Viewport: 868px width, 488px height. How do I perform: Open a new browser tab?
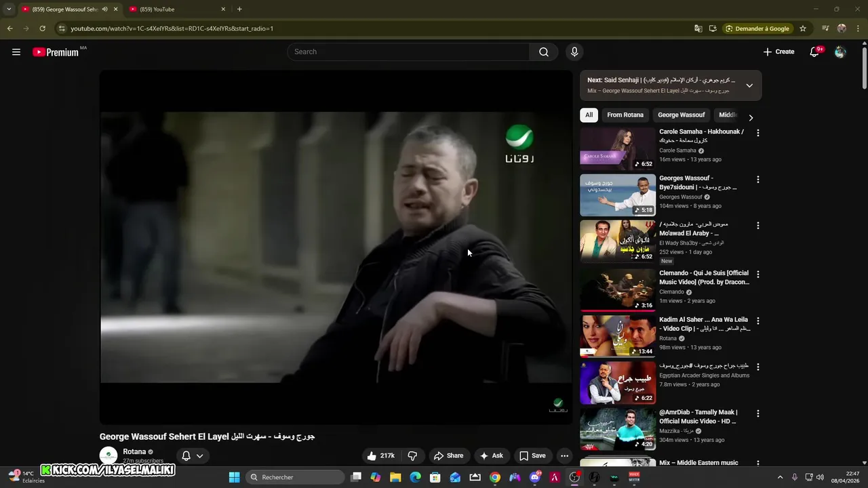click(x=239, y=9)
